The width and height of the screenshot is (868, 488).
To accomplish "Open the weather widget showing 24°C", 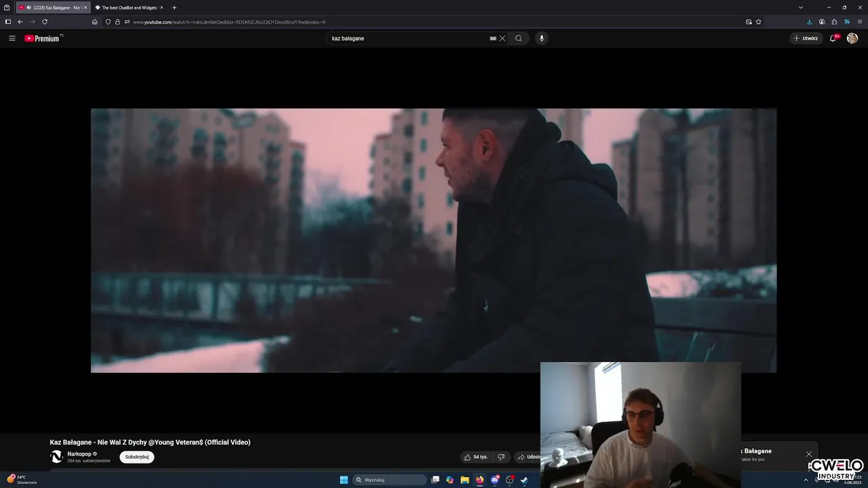I will pos(22,479).
